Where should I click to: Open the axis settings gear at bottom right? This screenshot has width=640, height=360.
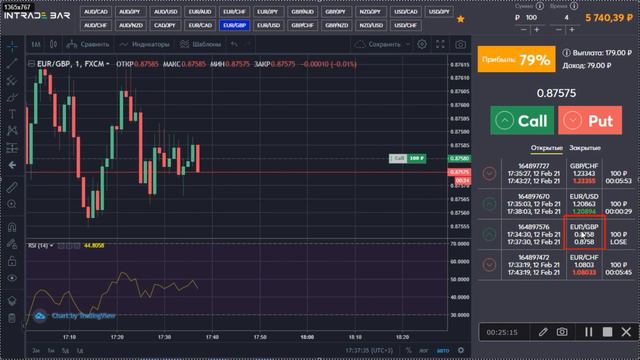461,350
